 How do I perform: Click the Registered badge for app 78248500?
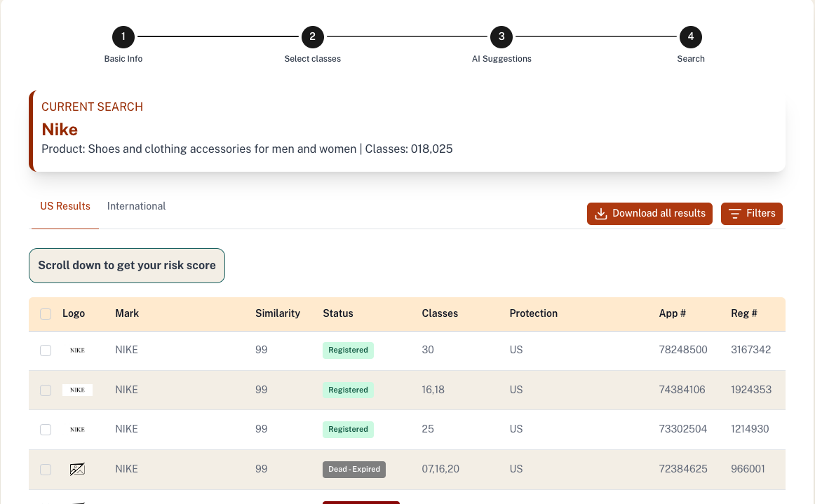point(349,350)
